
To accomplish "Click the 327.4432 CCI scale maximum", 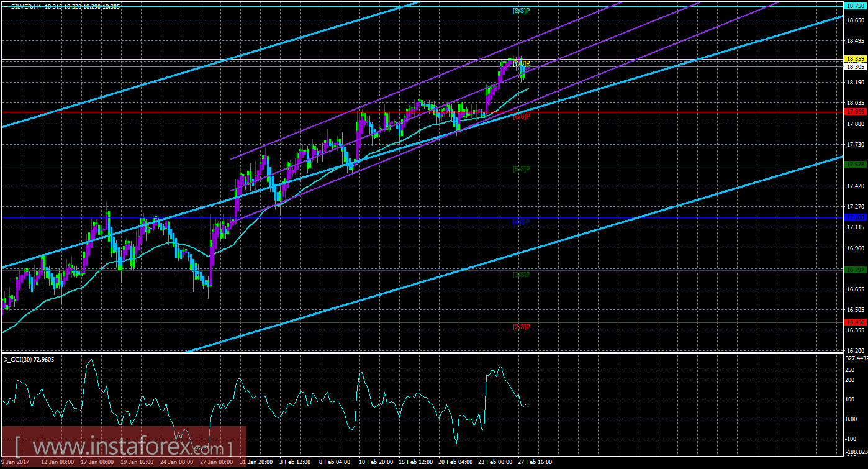I will point(856,358).
